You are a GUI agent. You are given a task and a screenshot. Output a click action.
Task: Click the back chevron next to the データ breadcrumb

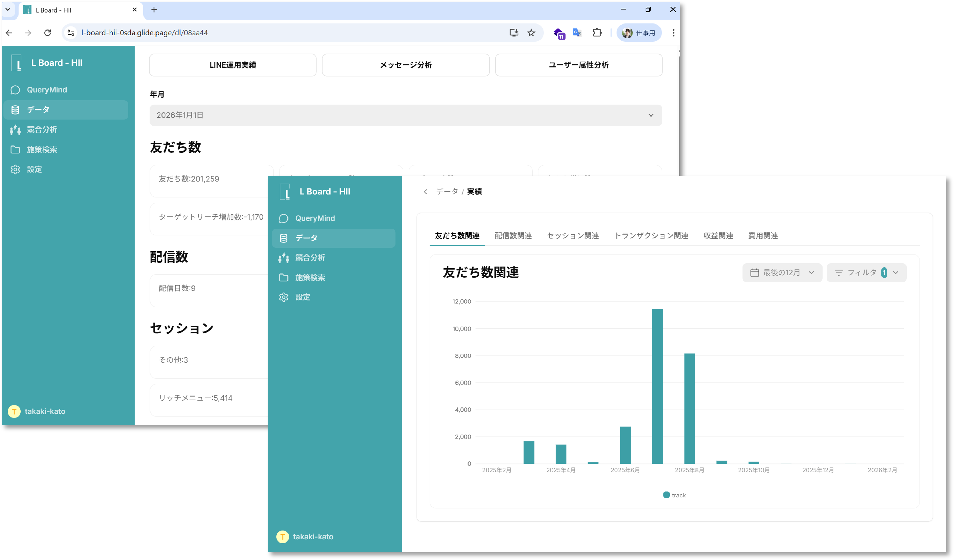tap(425, 192)
